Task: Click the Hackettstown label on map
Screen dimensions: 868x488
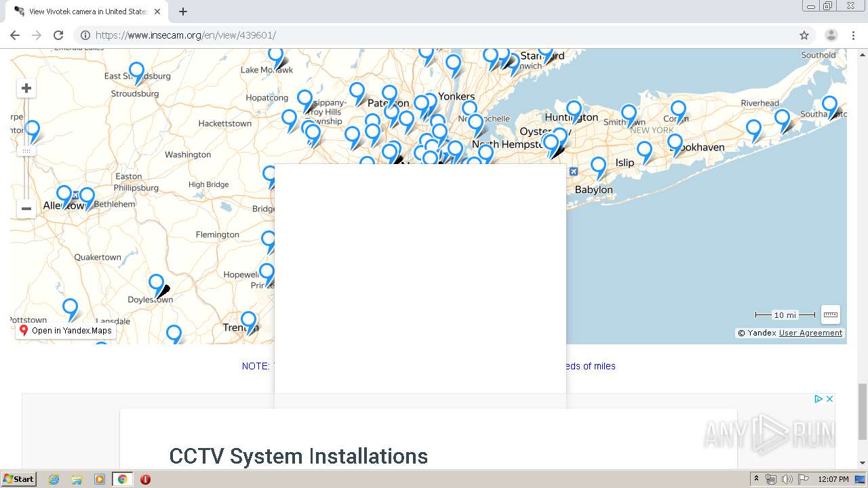Action: (225, 123)
